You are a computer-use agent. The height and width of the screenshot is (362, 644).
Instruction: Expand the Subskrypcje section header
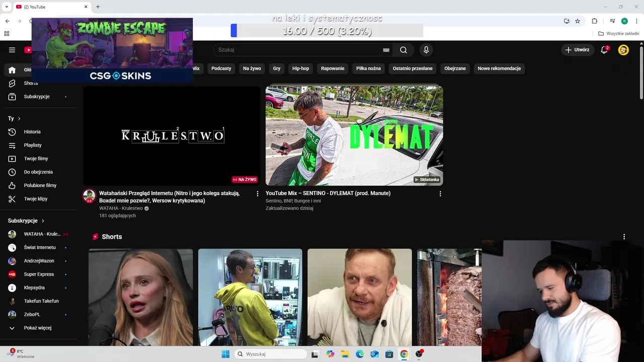click(x=26, y=221)
